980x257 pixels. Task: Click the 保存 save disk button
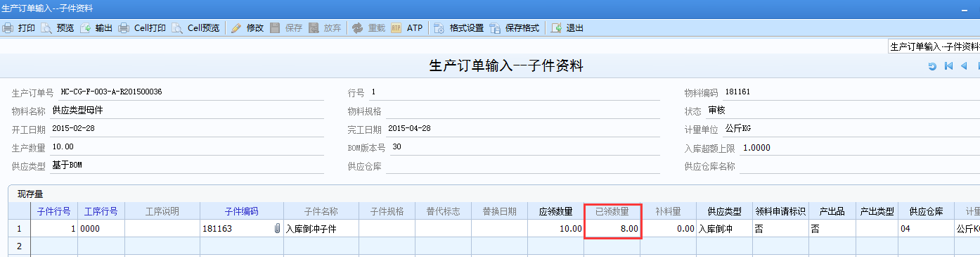click(286, 28)
